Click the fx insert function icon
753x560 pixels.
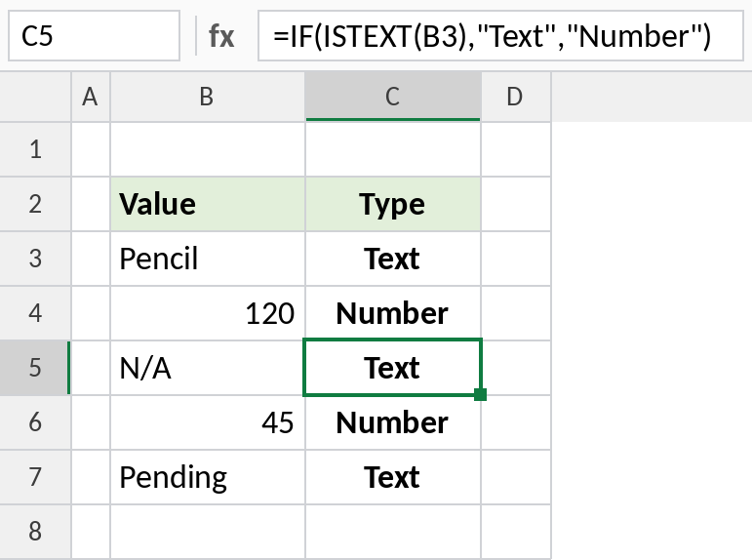click(x=221, y=36)
